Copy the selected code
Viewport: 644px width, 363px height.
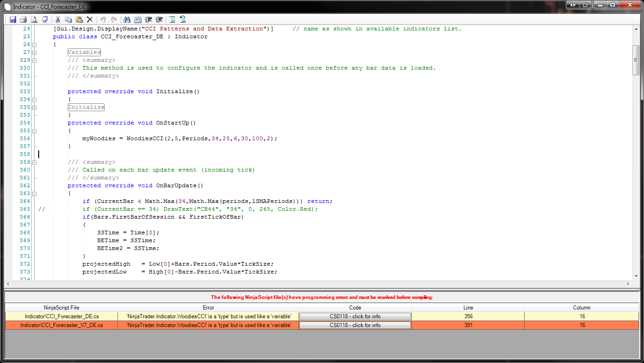point(69,19)
